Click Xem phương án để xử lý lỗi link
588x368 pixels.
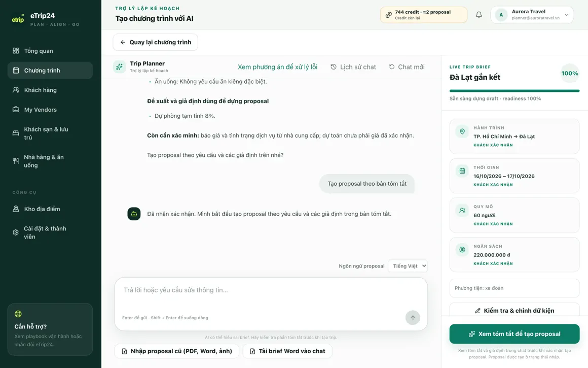coord(277,67)
